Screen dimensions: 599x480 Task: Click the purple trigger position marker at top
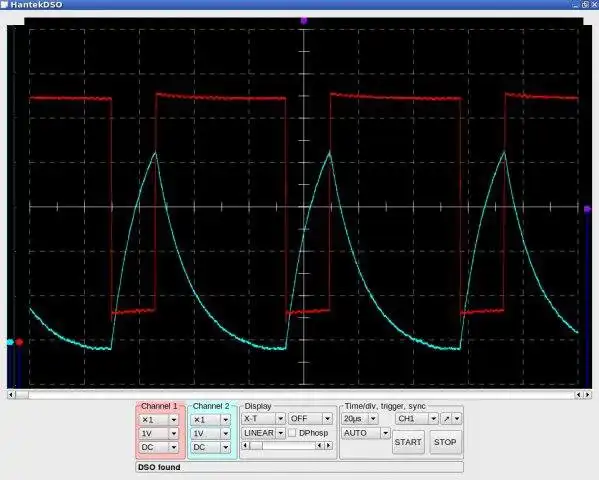304,20
